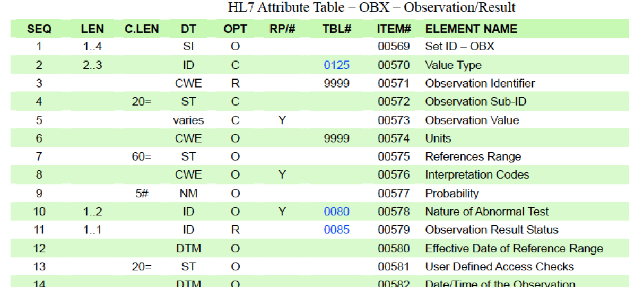Click the LEN column header
The width and height of the screenshot is (644, 306).
click(92, 29)
